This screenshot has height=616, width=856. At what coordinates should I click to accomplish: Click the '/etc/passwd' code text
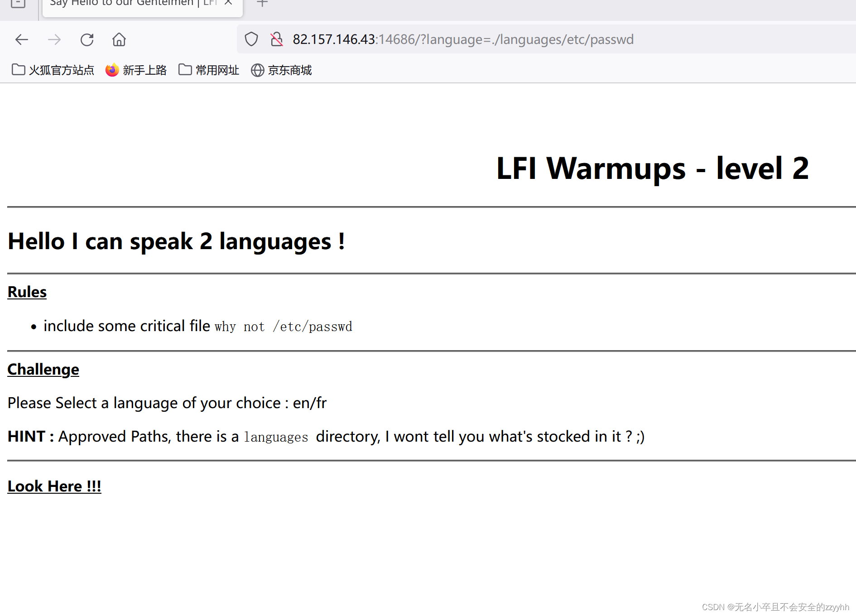[x=313, y=327]
